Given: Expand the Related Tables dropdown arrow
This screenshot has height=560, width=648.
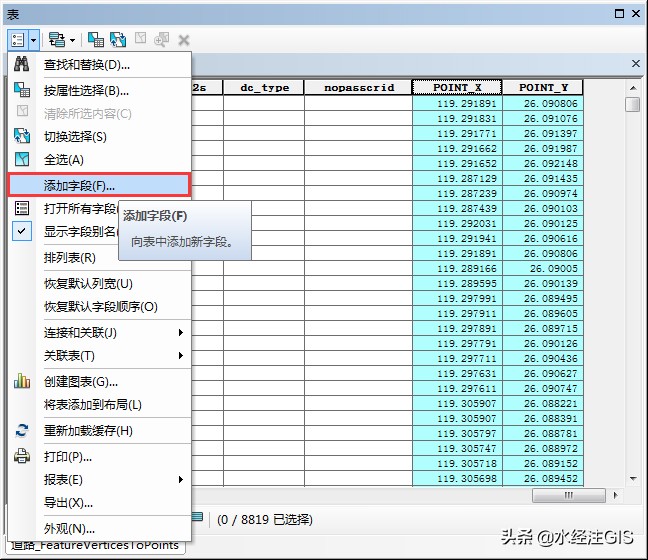Looking at the screenshot, I should point(72,40).
